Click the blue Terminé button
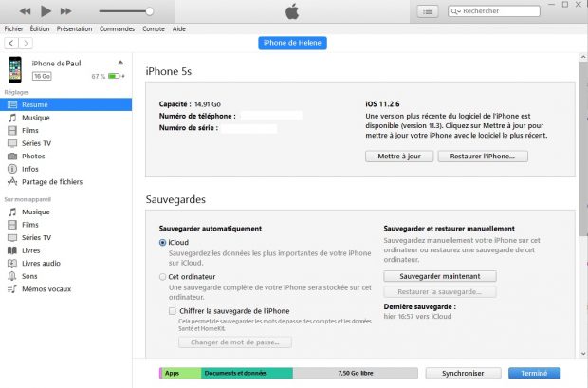 [x=534, y=374]
